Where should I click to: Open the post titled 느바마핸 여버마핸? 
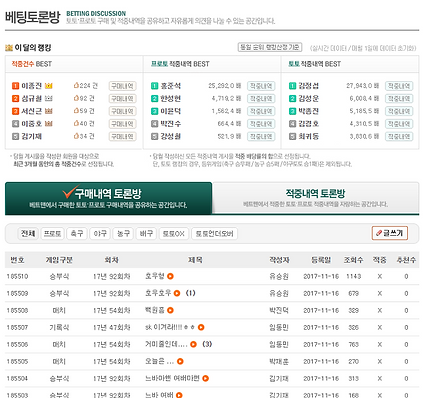coord(172,378)
